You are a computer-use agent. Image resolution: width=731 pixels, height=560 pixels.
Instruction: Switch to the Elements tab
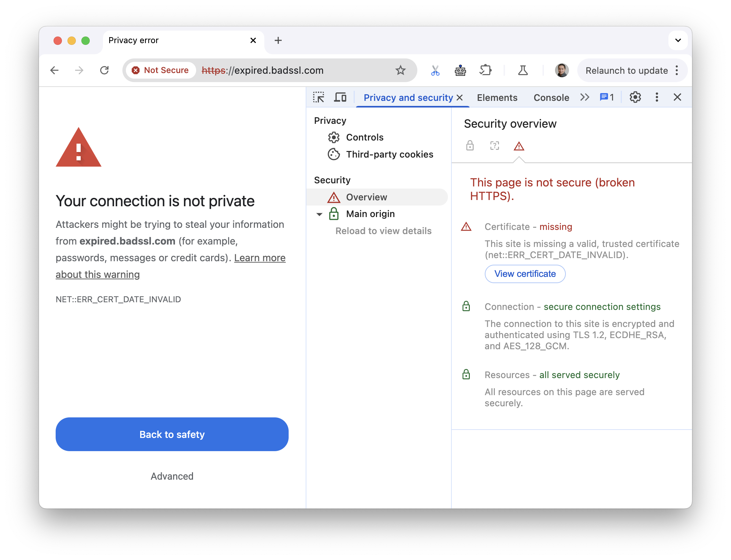496,96
